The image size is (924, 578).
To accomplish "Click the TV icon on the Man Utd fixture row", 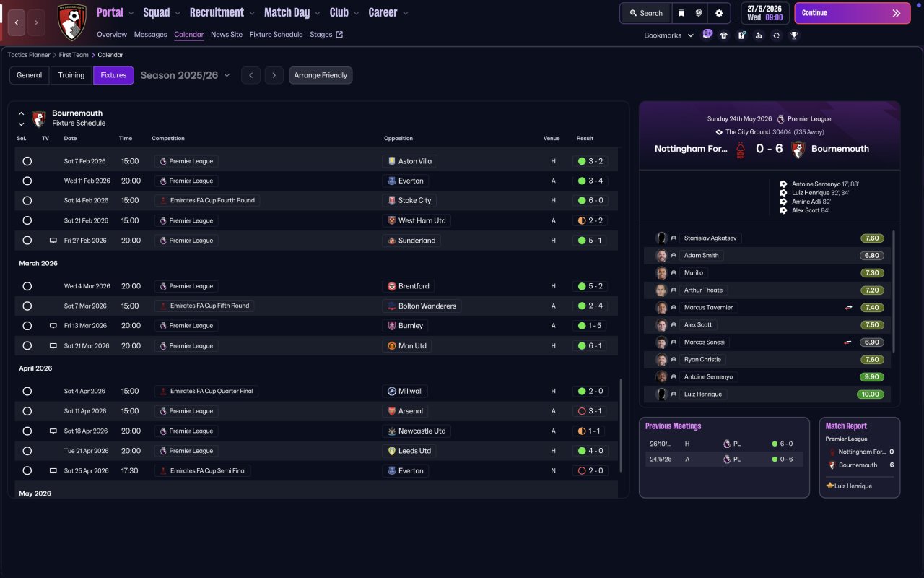I will (53, 346).
